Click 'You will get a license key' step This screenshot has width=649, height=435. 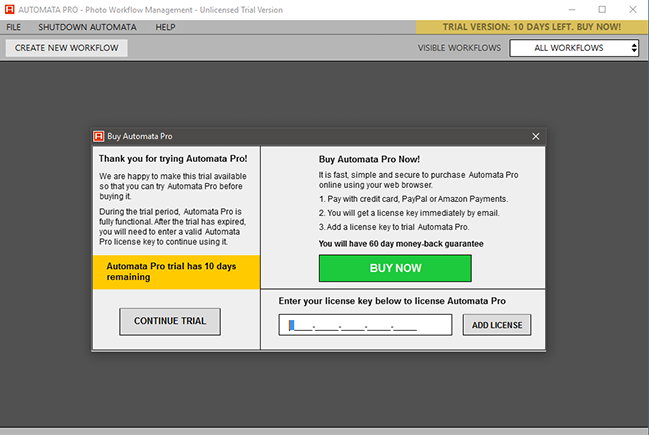click(409, 213)
